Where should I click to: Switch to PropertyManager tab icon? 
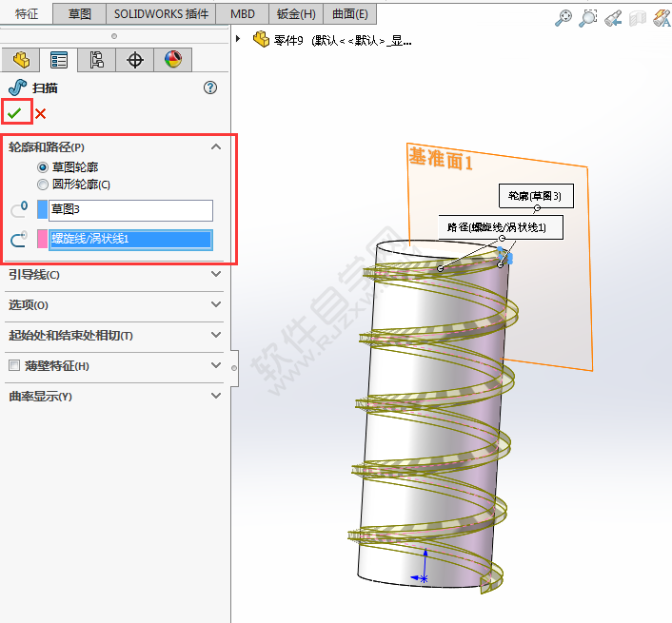point(59,60)
